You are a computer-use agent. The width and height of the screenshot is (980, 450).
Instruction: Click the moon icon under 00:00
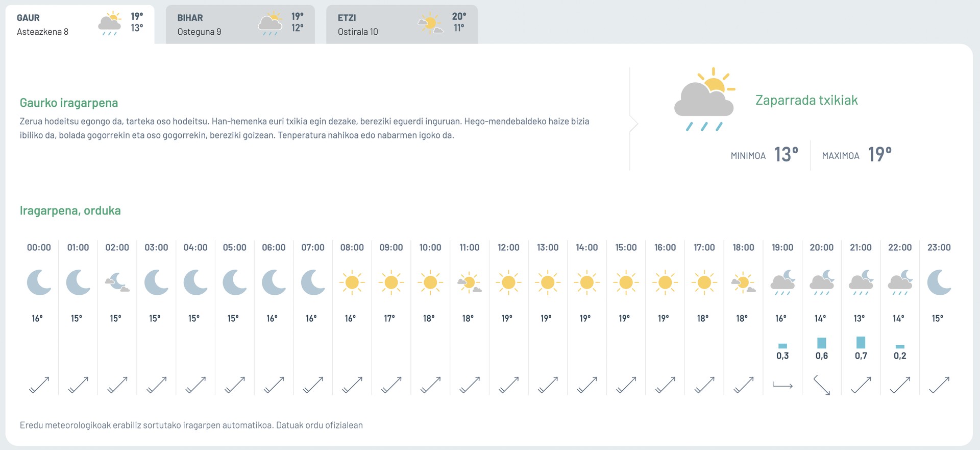[x=39, y=282]
